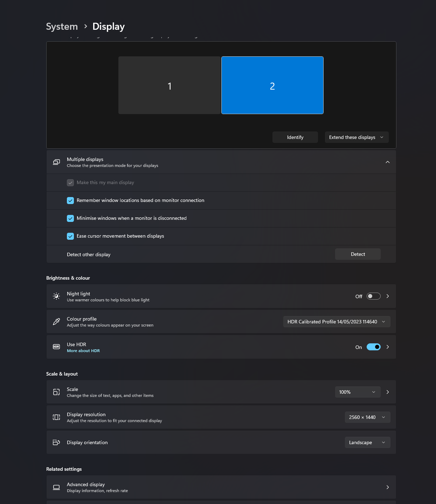
Task: Open the Extend these displays dropdown
Action: tap(357, 137)
